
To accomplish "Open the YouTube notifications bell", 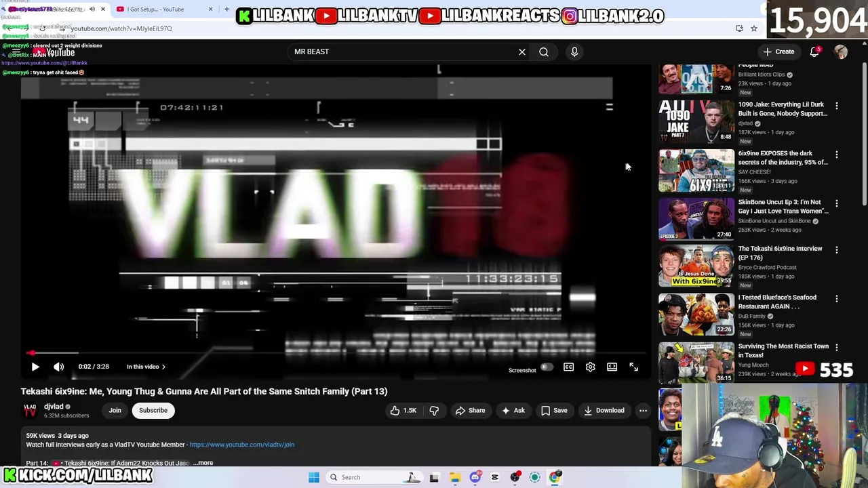I will pos(814,52).
